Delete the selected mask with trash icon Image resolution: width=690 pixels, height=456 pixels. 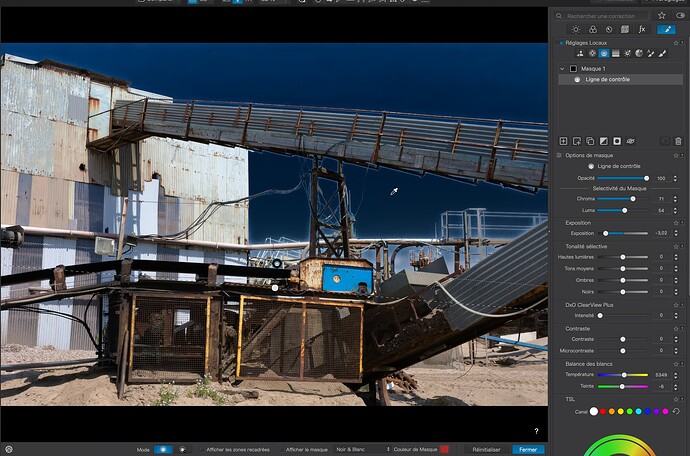pos(678,141)
